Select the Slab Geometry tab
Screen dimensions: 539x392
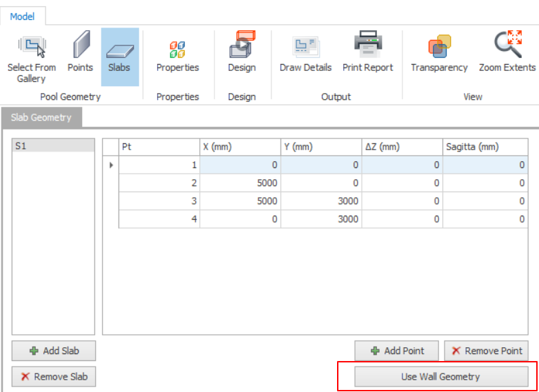click(41, 118)
